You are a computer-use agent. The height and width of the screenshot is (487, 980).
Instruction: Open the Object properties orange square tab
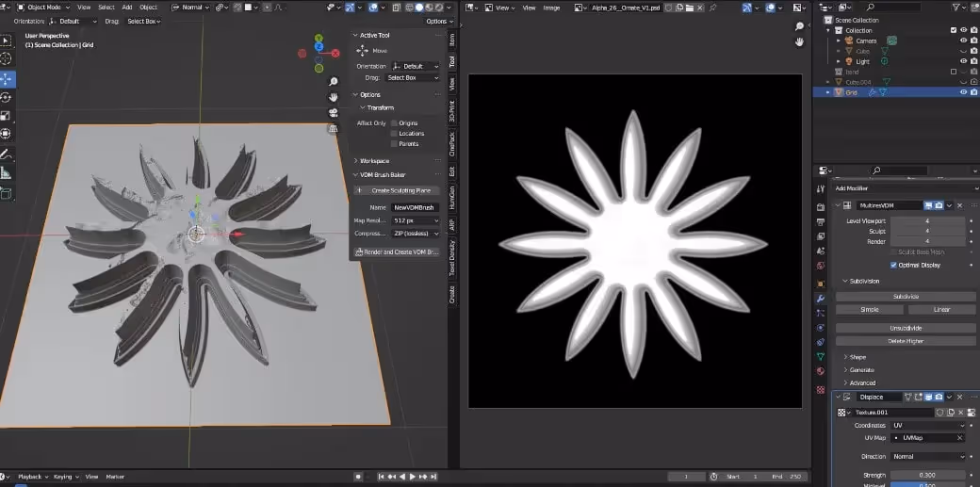tap(821, 284)
